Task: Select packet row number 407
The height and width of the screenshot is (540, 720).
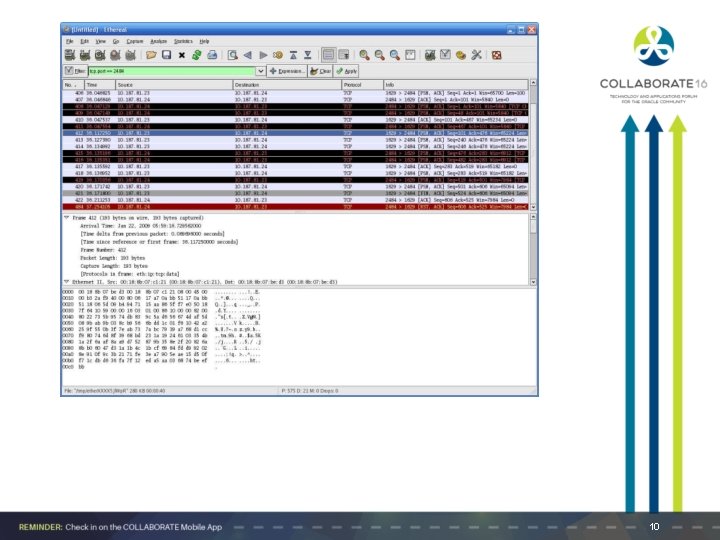Action: tap(295, 99)
